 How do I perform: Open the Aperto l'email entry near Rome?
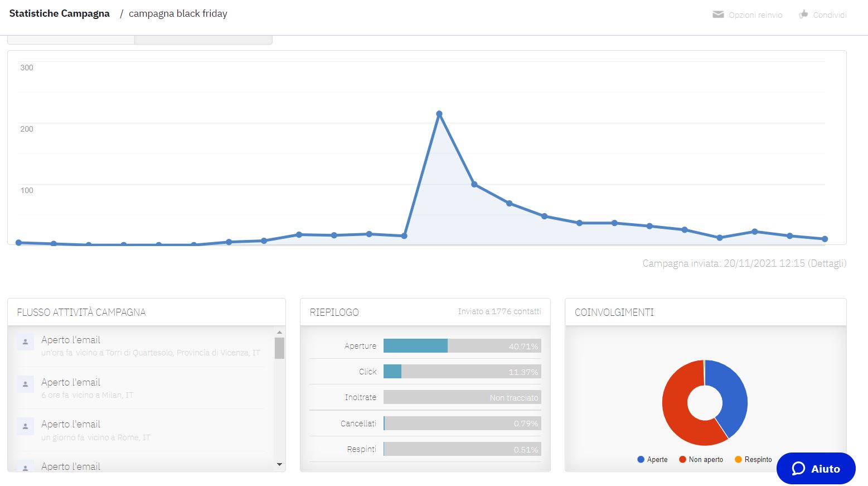pos(71,424)
